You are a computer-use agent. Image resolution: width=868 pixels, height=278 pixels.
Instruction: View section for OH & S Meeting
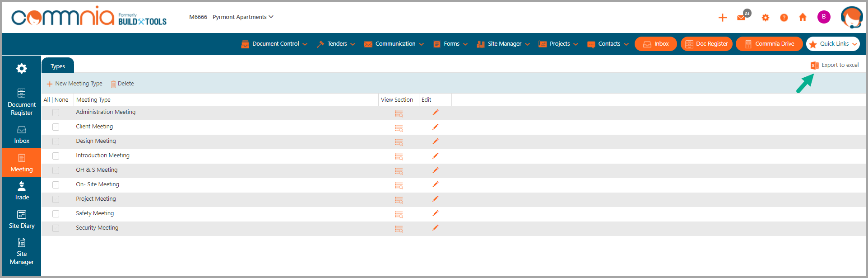[399, 171]
